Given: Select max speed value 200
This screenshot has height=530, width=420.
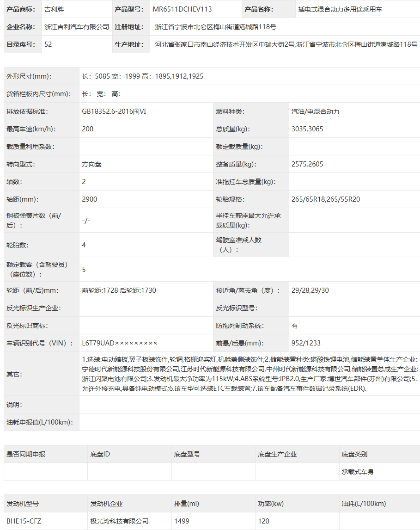Looking at the screenshot, I should [x=87, y=129].
